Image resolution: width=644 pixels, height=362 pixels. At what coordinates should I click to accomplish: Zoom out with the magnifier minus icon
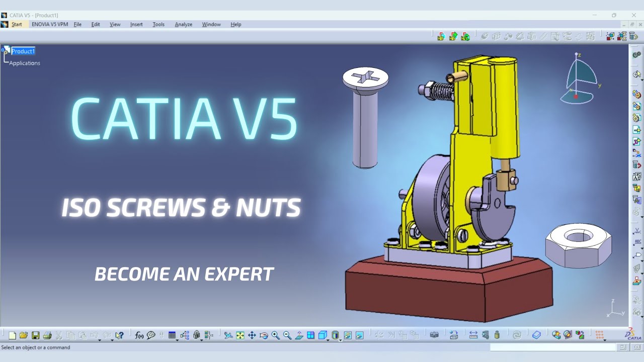tap(287, 335)
